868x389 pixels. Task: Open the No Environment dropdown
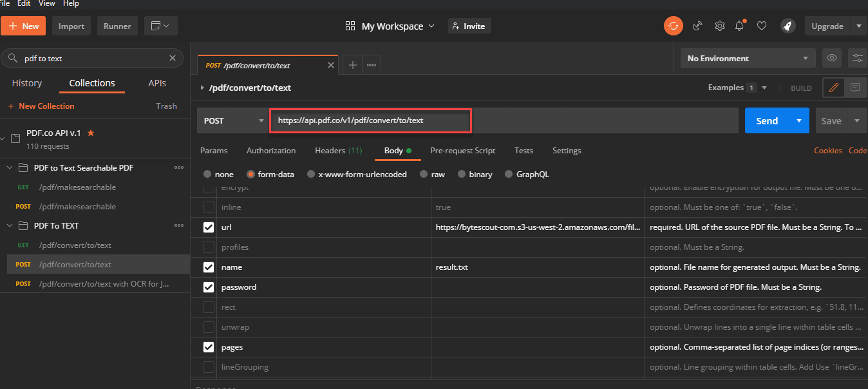tap(747, 58)
